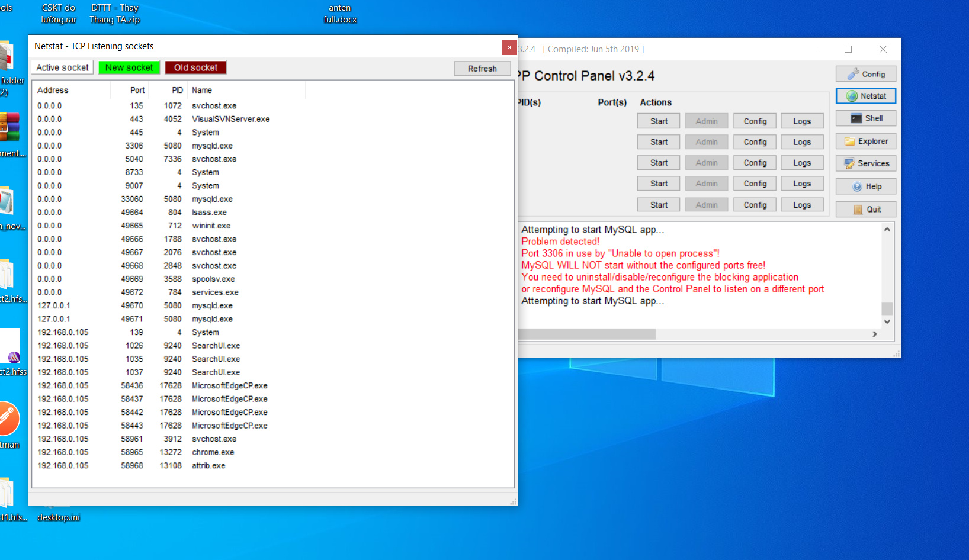Click the PID column header
Screen dimensions: 969x560
click(x=177, y=90)
